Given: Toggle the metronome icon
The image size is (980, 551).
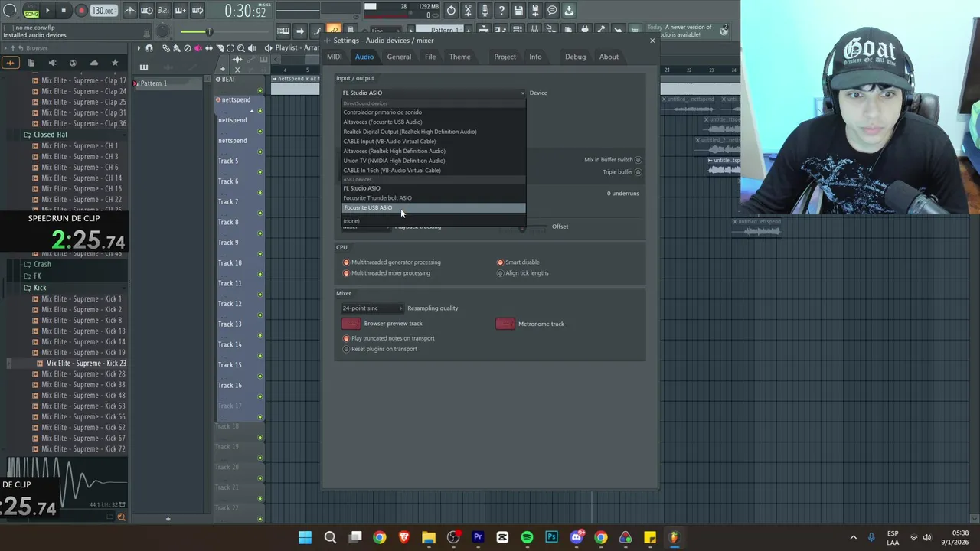Looking at the screenshot, I should coord(130,11).
